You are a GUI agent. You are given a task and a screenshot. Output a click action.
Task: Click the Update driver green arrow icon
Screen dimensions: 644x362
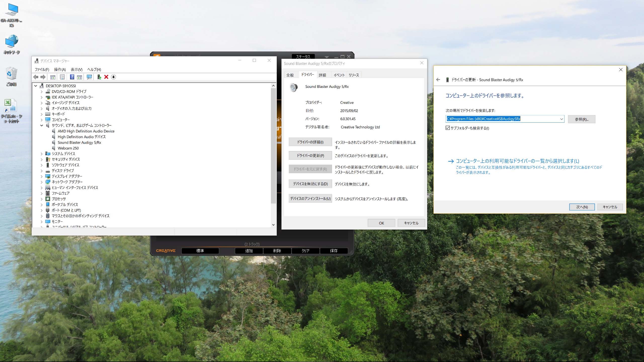pyautogui.click(x=99, y=77)
